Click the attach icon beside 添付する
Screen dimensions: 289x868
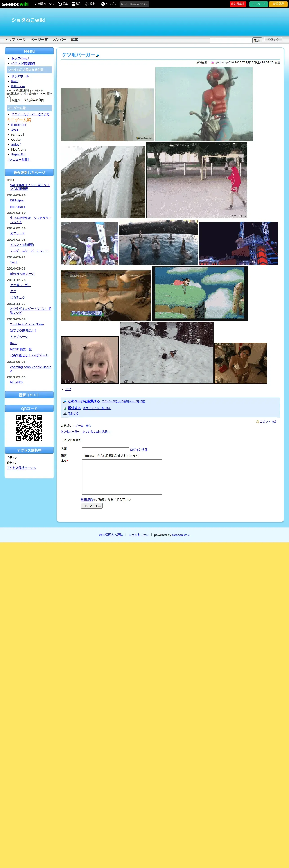click(x=65, y=408)
